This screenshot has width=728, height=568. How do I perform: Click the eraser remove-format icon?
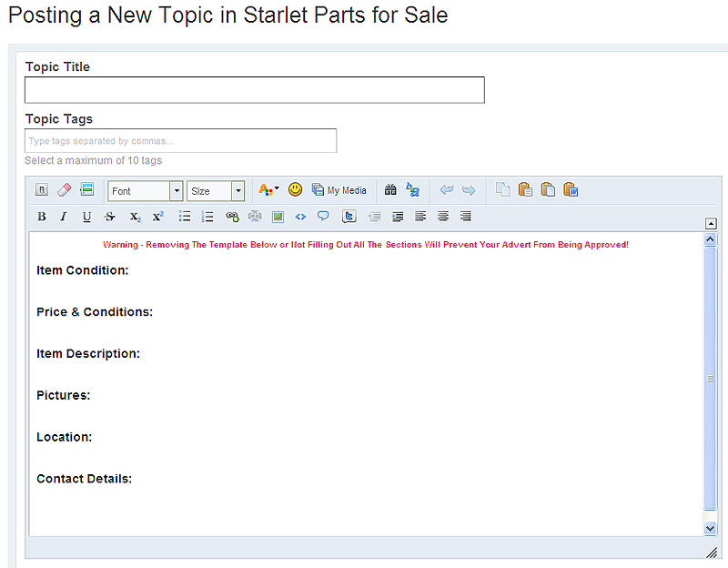(64, 189)
